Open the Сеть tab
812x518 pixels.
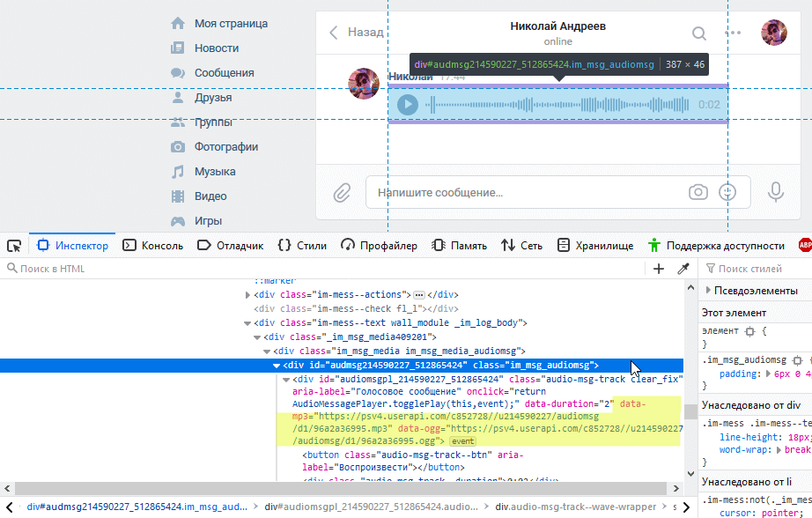pos(522,246)
